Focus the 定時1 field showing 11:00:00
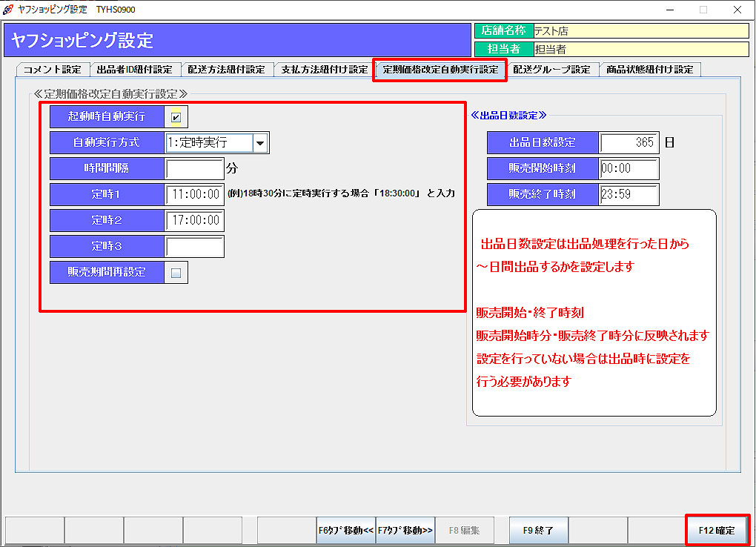The image size is (756, 547). 194,194
